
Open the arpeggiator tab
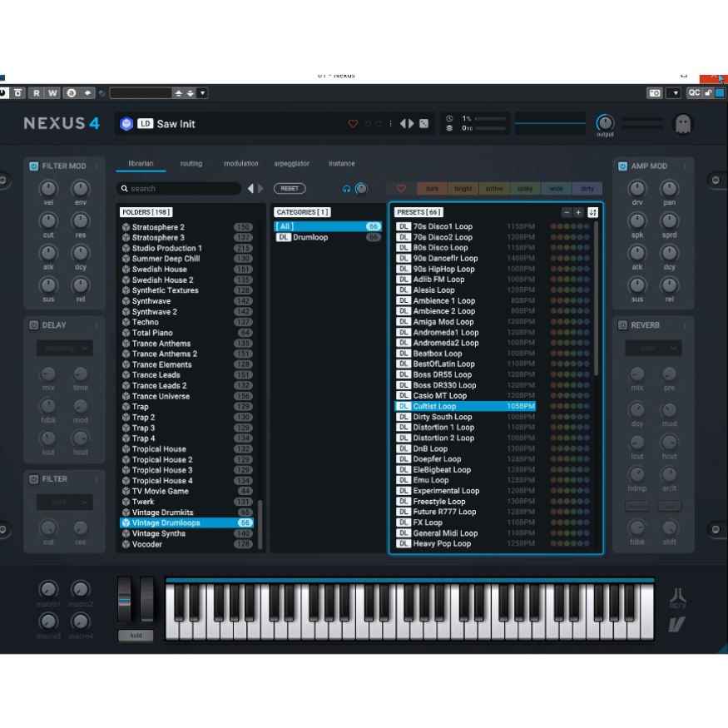tap(291, 164)
